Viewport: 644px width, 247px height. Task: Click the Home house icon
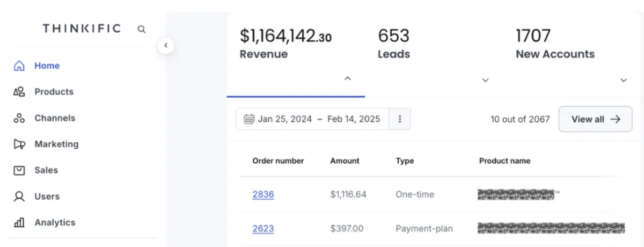tap(19, 66)
